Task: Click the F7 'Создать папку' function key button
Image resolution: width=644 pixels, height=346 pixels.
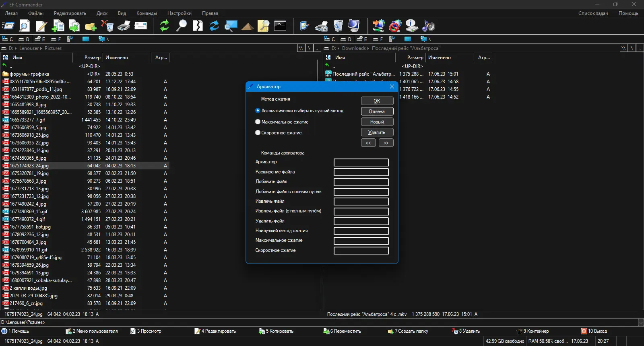Action: pos(408,331)
